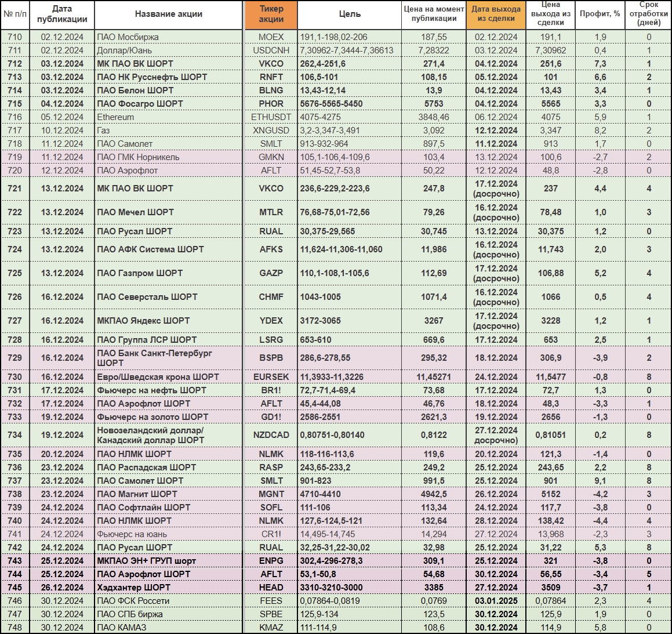Select the CHMF ticker cell

coord(271,297)
